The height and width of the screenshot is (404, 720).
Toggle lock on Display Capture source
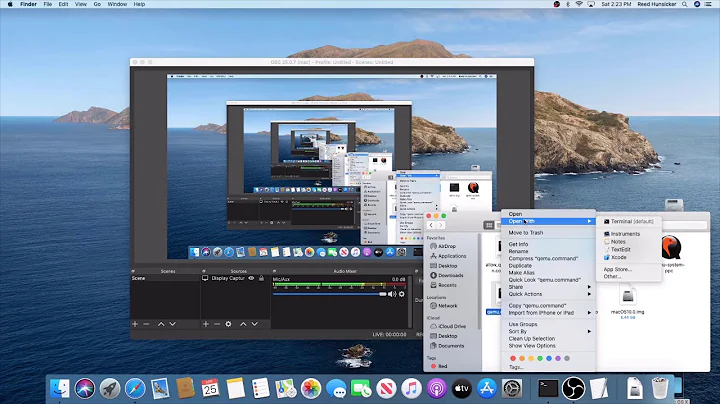coord(261,278)
